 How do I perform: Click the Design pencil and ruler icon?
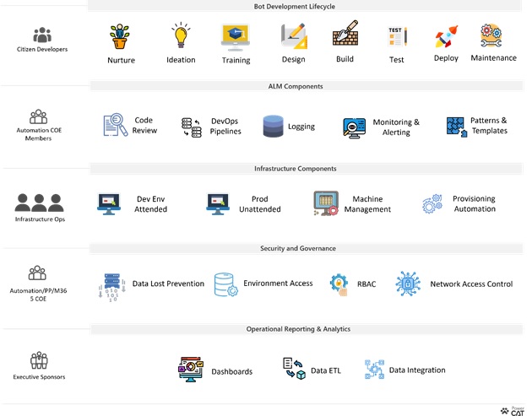(294, 35)
